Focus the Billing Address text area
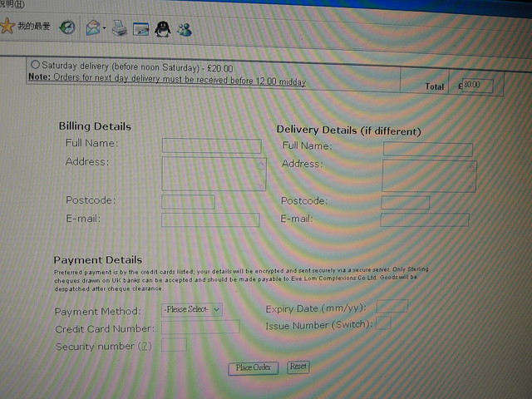 (214, 174)
